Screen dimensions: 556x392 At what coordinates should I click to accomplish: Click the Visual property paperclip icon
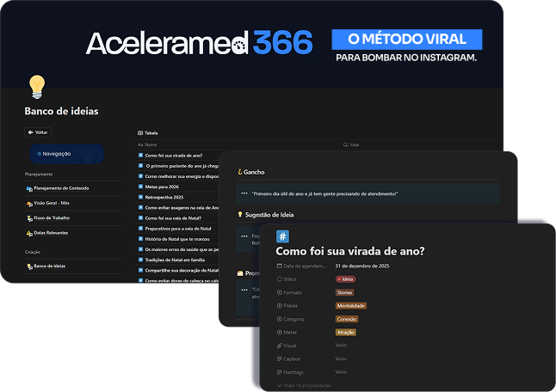280,346
